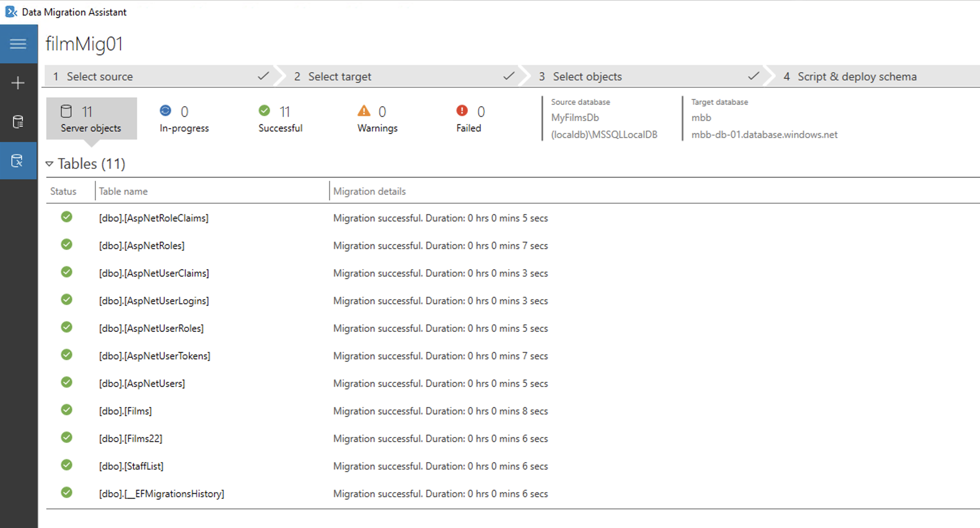Open the Migrations database icon in sidebar
The width and height of the screenshot is (980, 528).
tap(18, 161)
